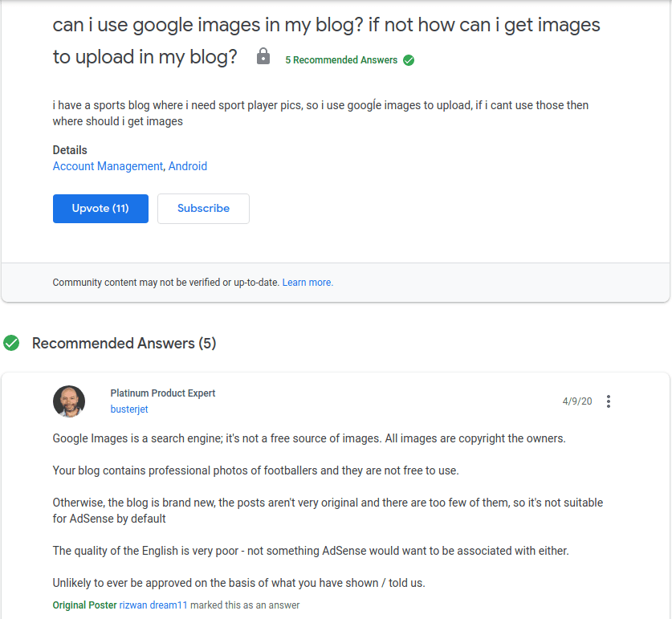Click the Learn more link
Screen dimensions: 672x619
pos(307,283)
